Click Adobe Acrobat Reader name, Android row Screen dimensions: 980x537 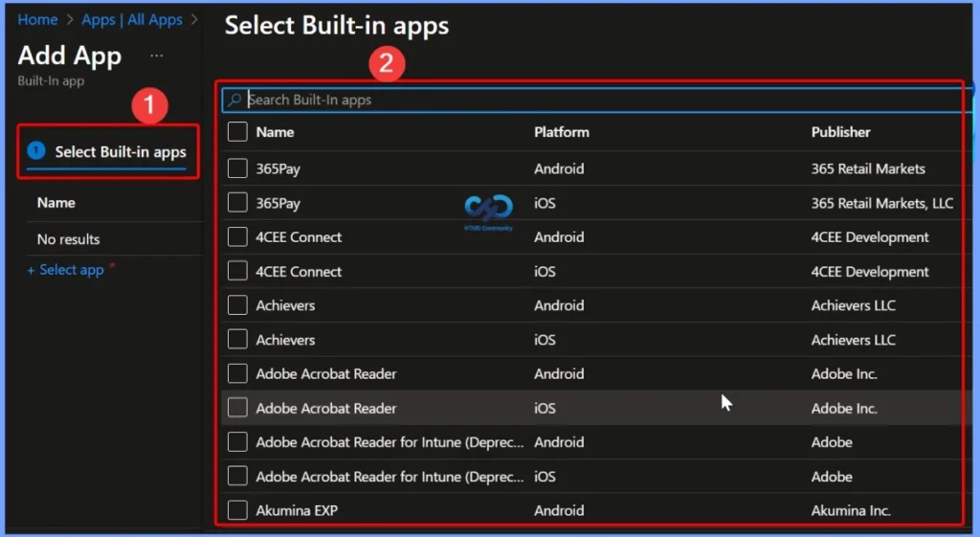[x=325, y=374]
